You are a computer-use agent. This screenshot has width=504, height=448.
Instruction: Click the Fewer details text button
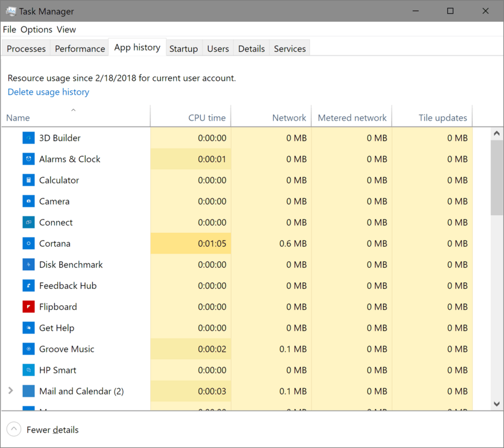(52, 430)
